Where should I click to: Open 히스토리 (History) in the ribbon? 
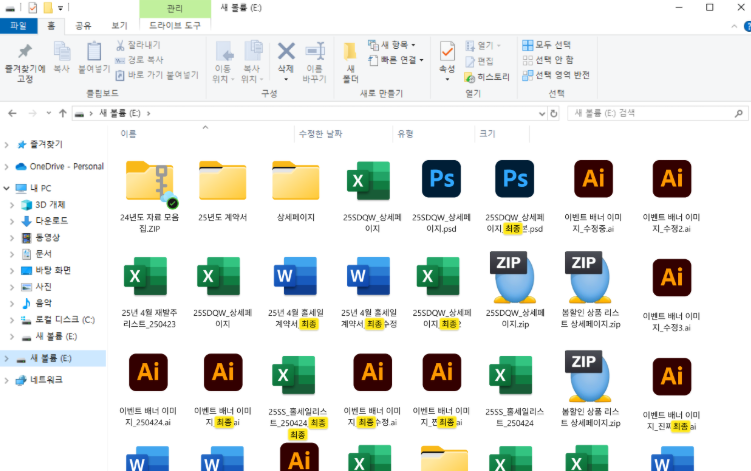click(x=487, y=77)
